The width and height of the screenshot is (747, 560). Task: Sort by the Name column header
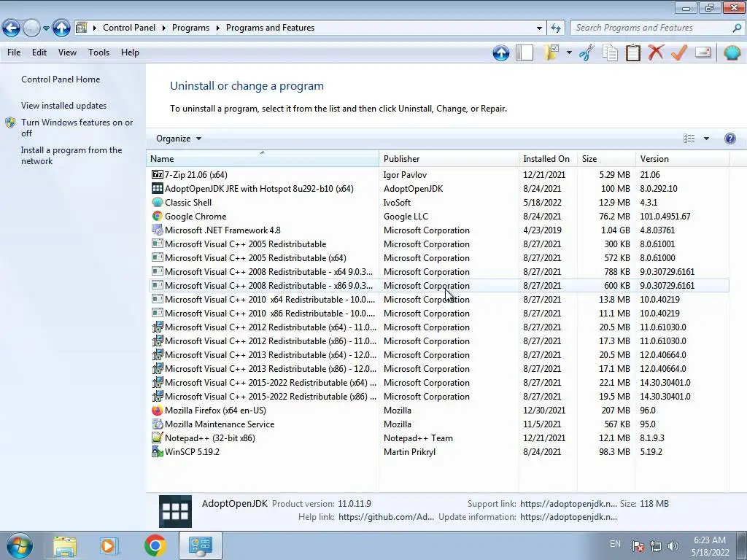263,159
